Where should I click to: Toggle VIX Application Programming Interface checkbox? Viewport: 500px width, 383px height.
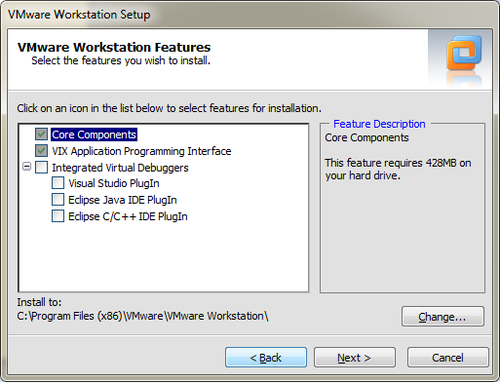[41, 151]
